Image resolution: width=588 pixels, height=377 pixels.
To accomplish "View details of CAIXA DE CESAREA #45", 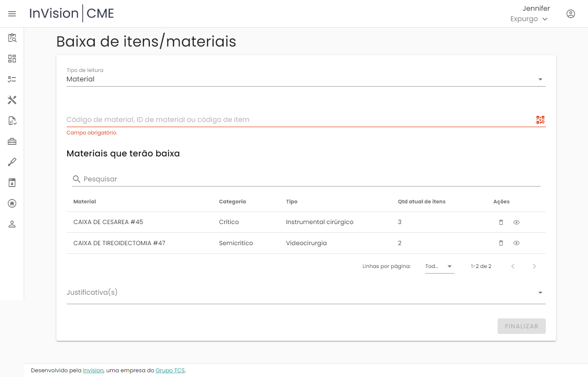I will point(517,222).
